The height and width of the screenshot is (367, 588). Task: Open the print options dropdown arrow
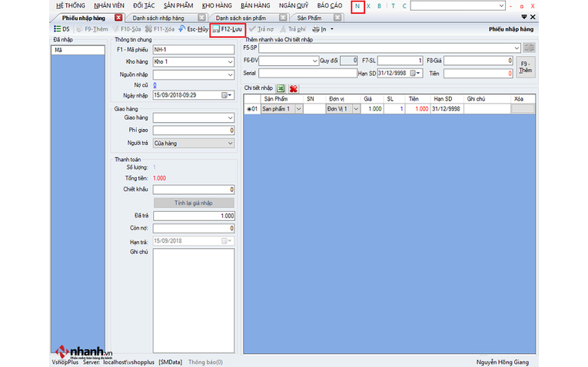(x=332, y=29)
